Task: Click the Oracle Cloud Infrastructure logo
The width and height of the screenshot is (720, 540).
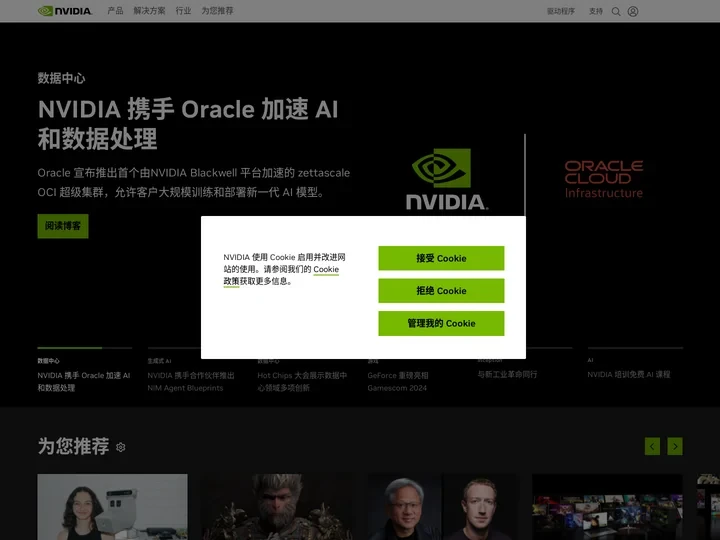Action: [604, 179]
